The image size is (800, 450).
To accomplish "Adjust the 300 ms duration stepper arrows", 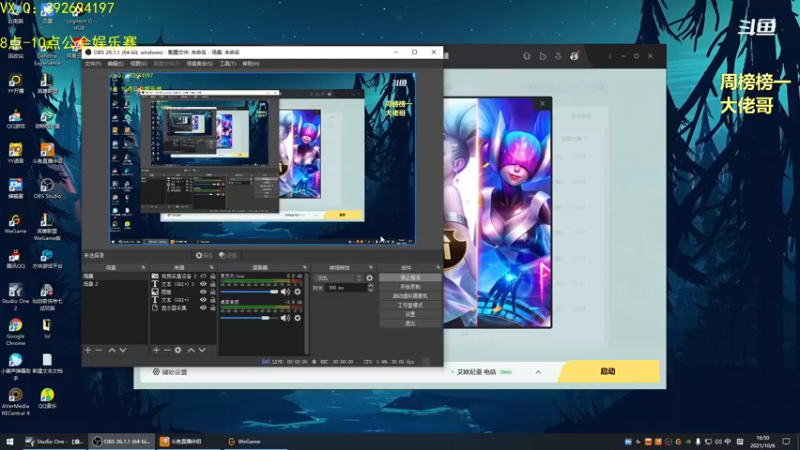I will pyautogui.click(x=370, y=288).
